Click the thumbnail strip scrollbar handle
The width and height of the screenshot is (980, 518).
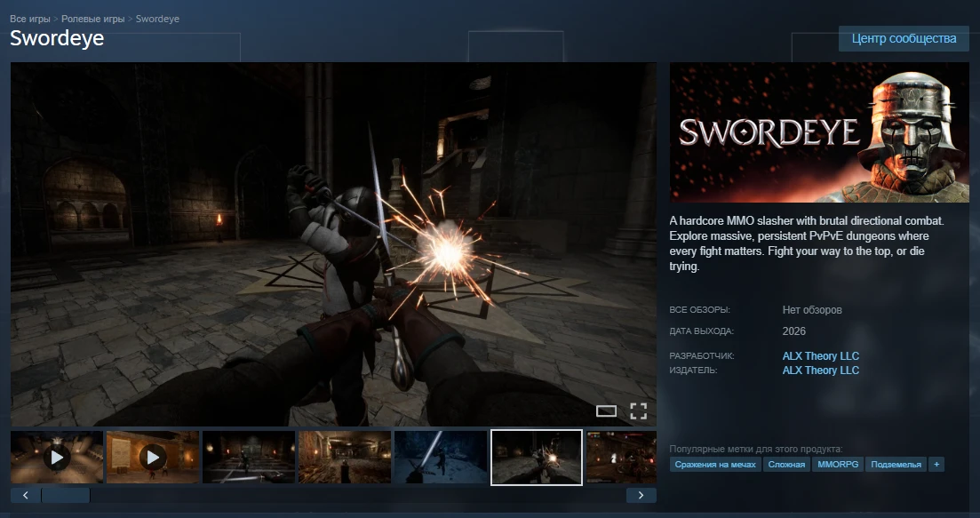65,495
